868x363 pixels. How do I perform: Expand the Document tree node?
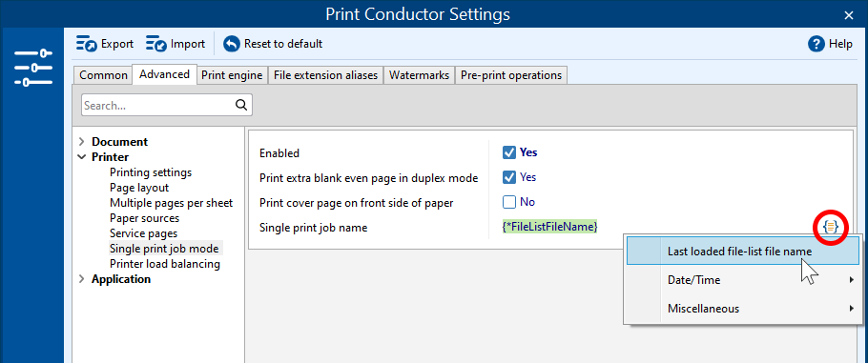[82, 142]
